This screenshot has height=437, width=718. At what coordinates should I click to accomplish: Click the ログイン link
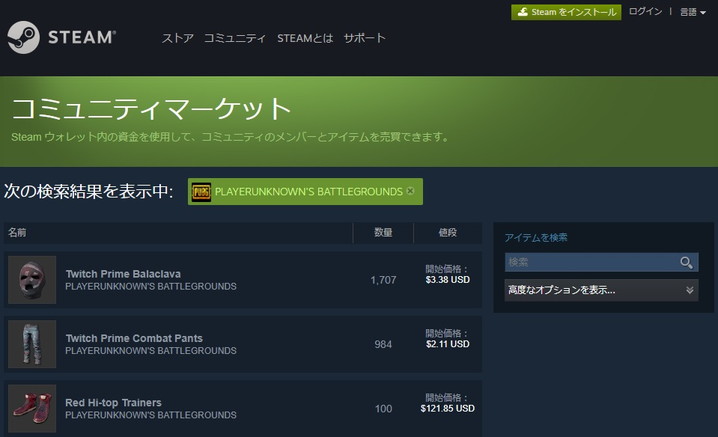click(645, 11)
